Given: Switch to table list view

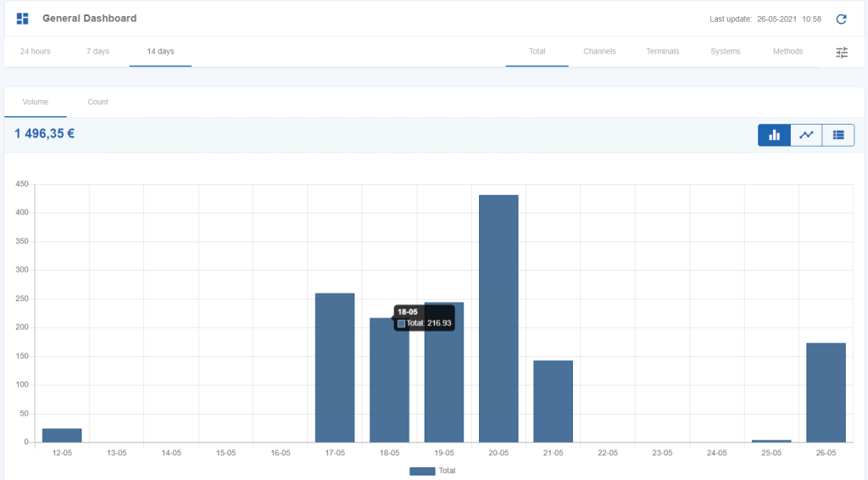Looking at the screenshot, I should point(838,135).
